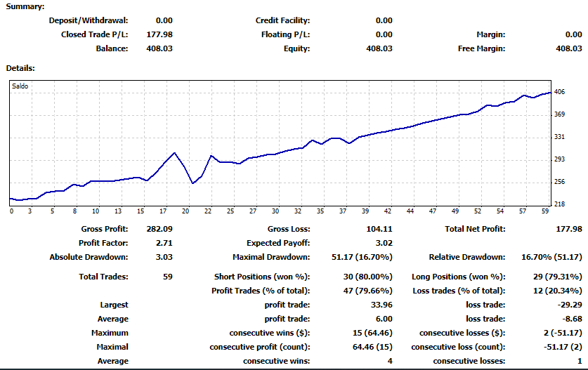
Task: Click the Profit Factor value 2.71
Action: point(164,243)
